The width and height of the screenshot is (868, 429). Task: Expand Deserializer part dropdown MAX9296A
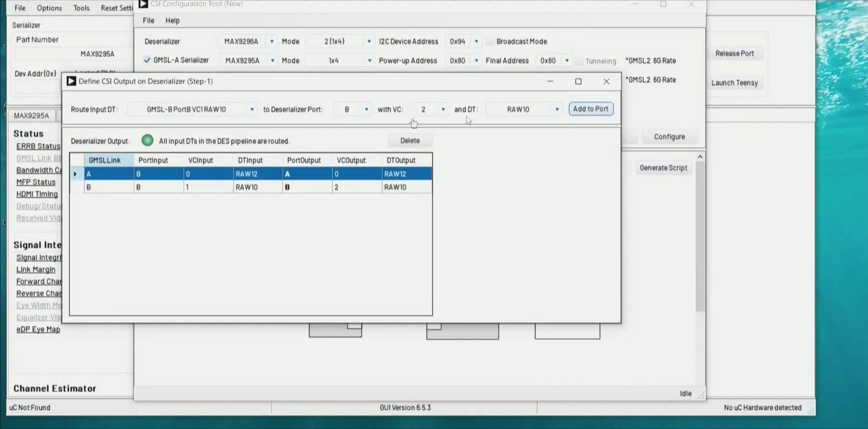272,41
